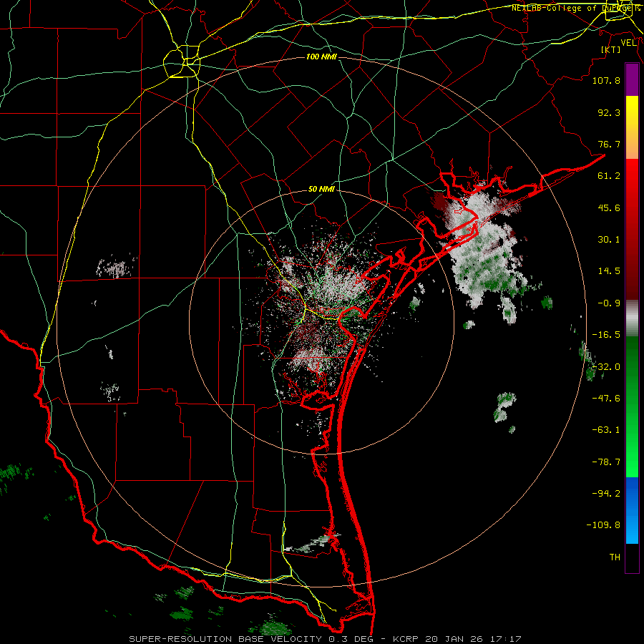Screen dimensions: 644x644
Task: Click the -78.7 velocity scale value
Action: click(606, 462)
